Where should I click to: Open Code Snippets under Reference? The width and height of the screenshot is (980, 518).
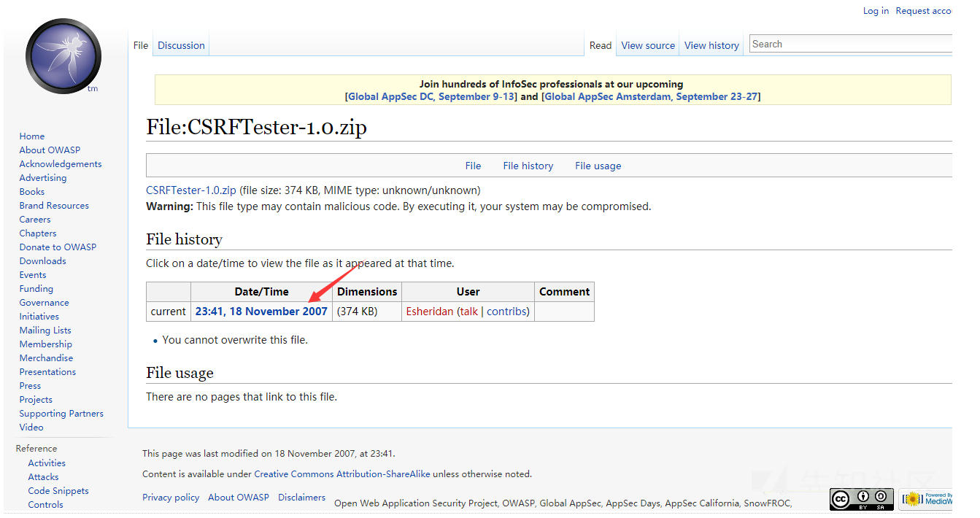click(x=58, y=491)
